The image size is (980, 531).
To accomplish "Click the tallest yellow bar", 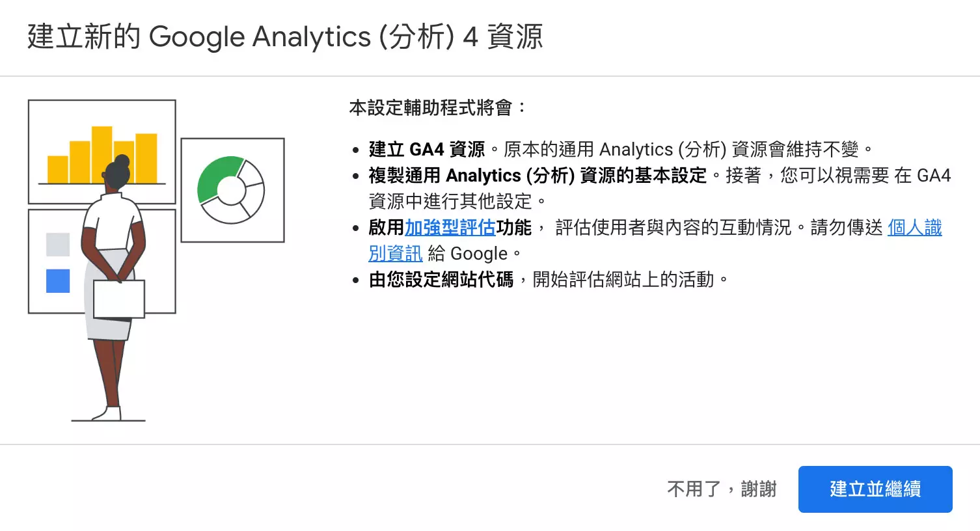I will pos(102,154).
